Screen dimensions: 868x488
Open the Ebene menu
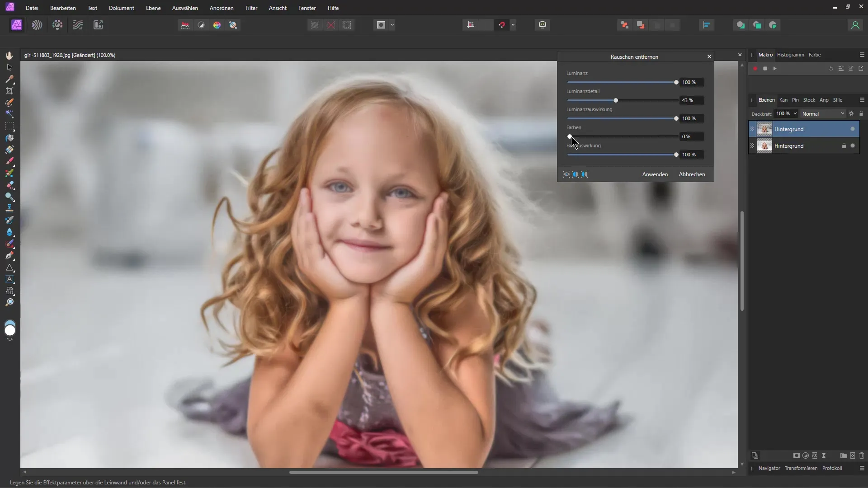(153, 8)
